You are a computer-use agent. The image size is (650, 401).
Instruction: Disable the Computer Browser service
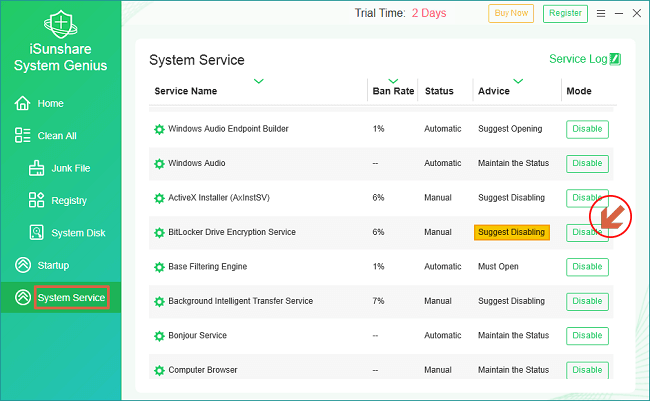[587, 370]
